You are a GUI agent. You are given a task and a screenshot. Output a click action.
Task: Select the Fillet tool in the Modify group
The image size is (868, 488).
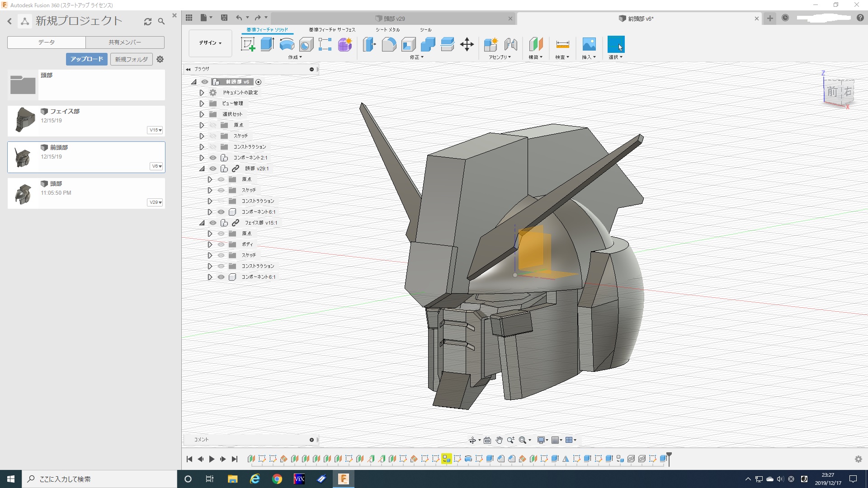[389, 44]
